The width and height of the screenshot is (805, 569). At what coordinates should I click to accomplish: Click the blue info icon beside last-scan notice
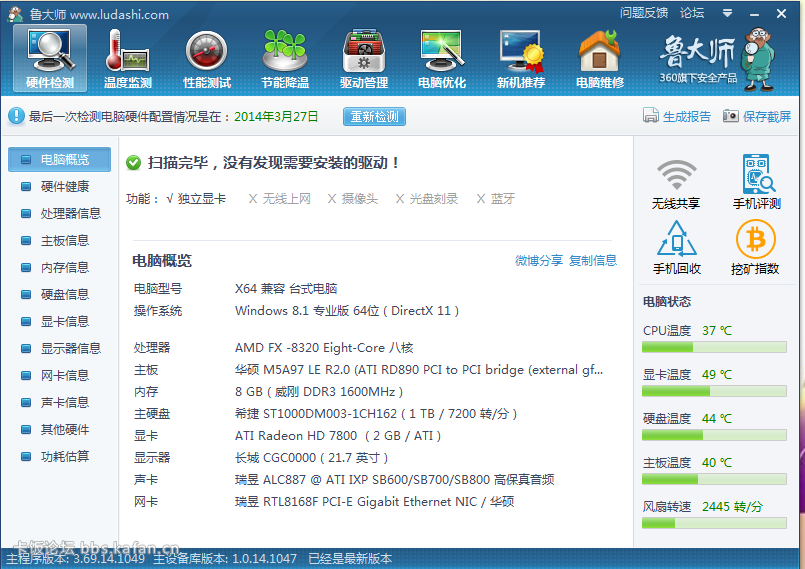[16, 116]
